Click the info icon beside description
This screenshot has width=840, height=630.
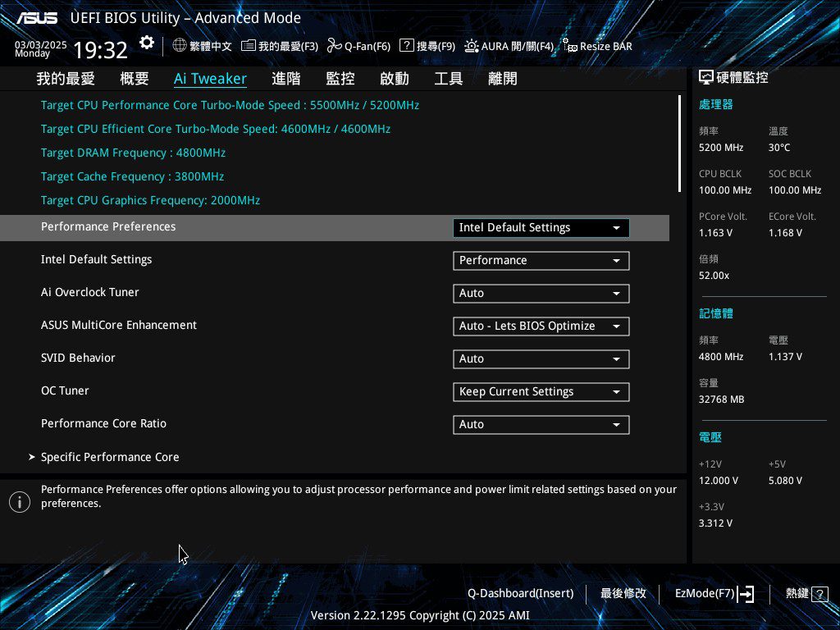(20, 502)
